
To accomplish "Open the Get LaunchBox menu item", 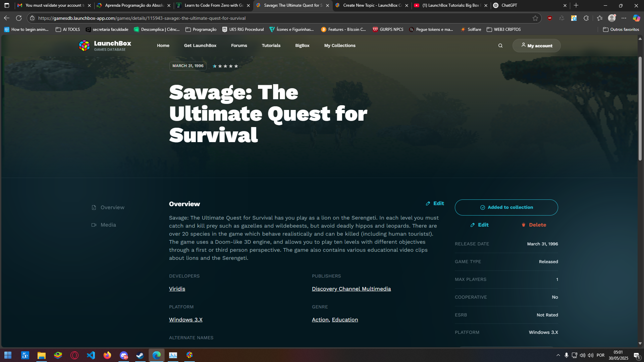I will tap(200, 46).
